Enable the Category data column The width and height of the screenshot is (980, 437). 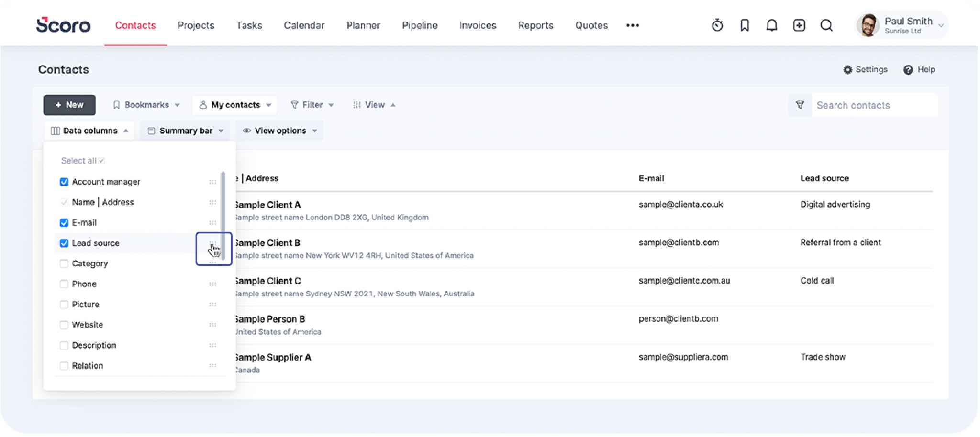click(x=64, y=263)
